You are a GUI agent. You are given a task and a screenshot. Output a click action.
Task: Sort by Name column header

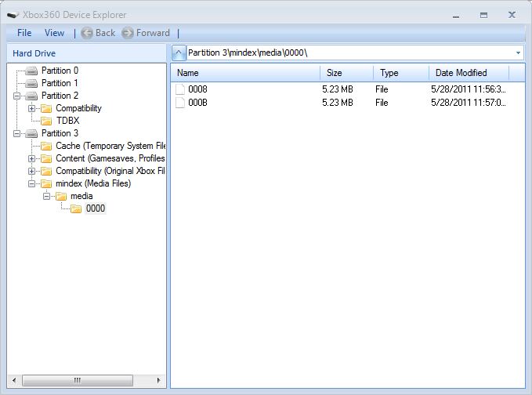[x=245, y=73]
